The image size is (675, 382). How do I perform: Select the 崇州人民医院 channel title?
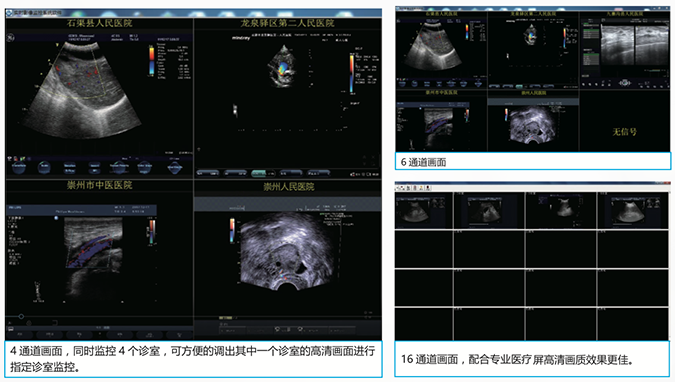pos(288,186)
